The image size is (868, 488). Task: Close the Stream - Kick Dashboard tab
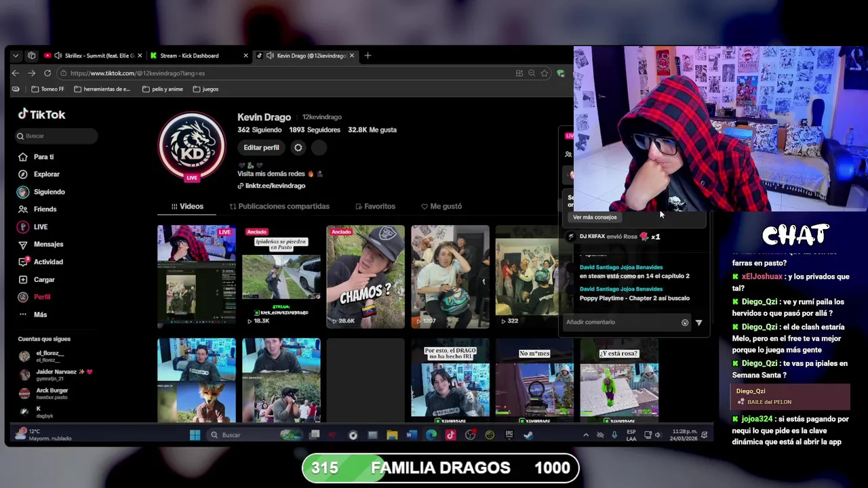point(245,56)
